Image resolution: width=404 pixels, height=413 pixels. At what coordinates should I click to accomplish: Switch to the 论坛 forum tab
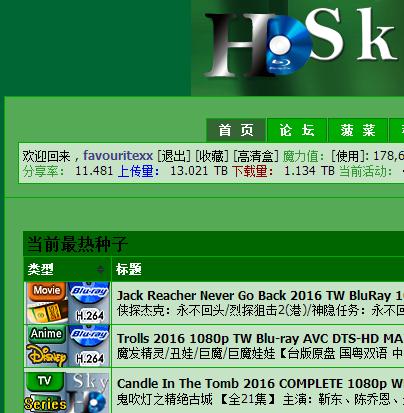(x=297, y=130)
